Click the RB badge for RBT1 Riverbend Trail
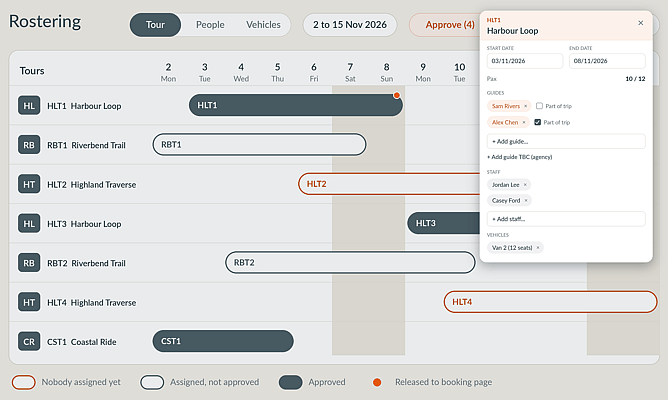Viewport: 668px width, 400px height. click(x=29, y=145)
